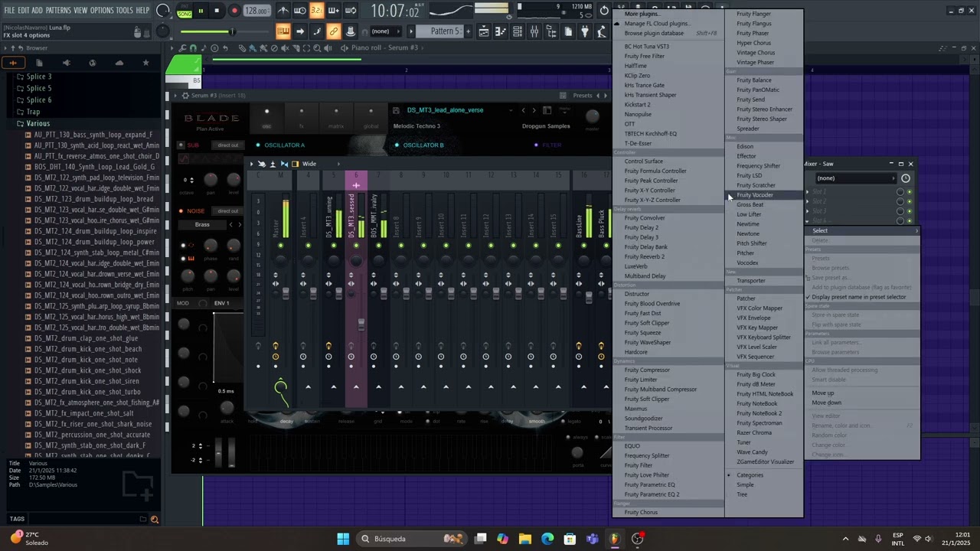This screenshot has width=980, height=551.
Task: Open the Select submenu in context menu
Action: click(x=861, y=230)
